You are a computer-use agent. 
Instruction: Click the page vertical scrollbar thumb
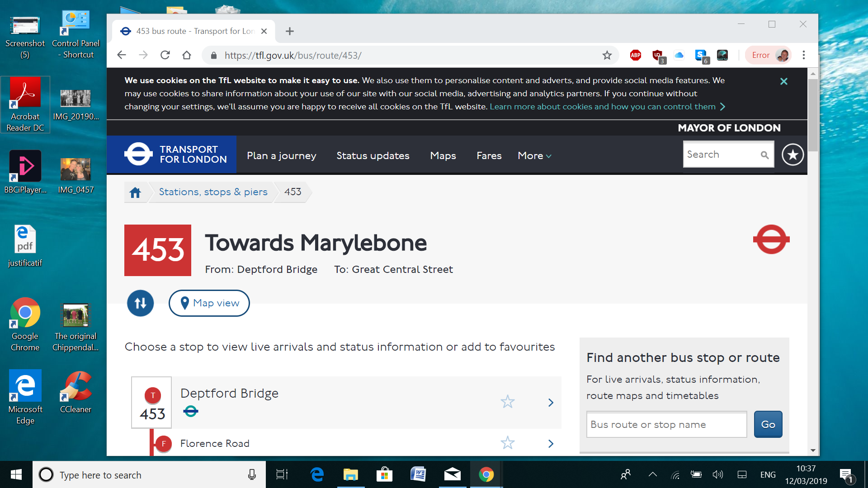[813, 115]
